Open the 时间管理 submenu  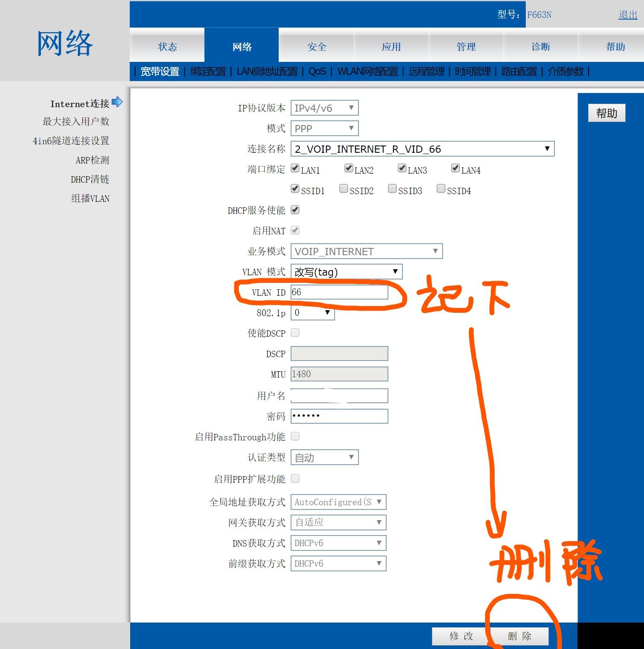click(x=474, y=72)
